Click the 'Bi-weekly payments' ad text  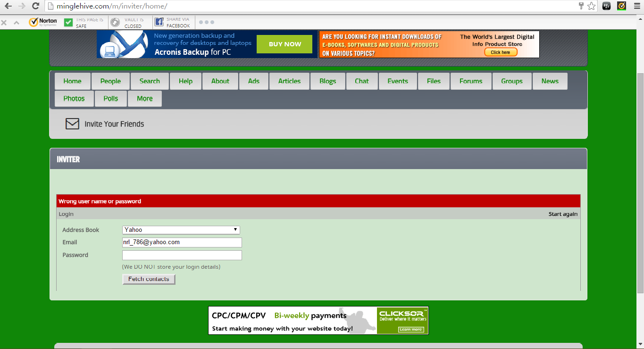click(310, 315)
